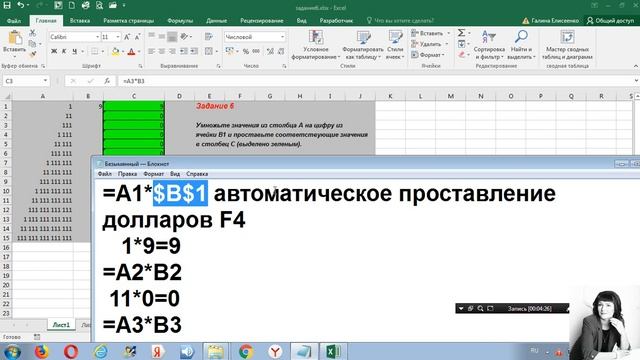The width and height of the screenshot is (640, 360).
Task: Open Форматировать как таблицу gallery
Action: point(363,45)
